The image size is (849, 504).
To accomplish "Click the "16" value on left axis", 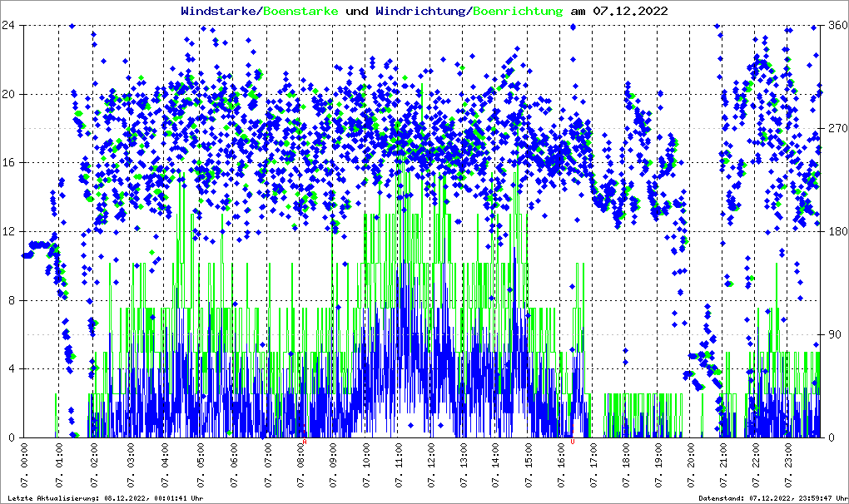I will coord(10,163).
